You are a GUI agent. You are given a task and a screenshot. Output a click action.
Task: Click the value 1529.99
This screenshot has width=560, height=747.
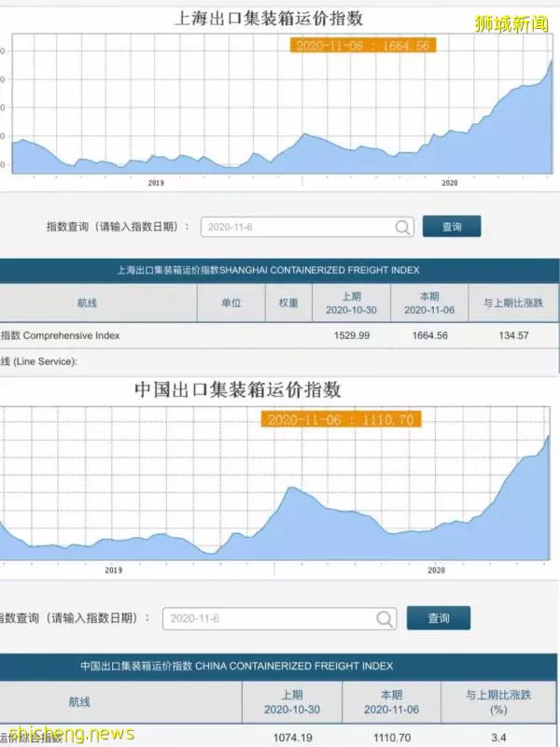(352, 335)
